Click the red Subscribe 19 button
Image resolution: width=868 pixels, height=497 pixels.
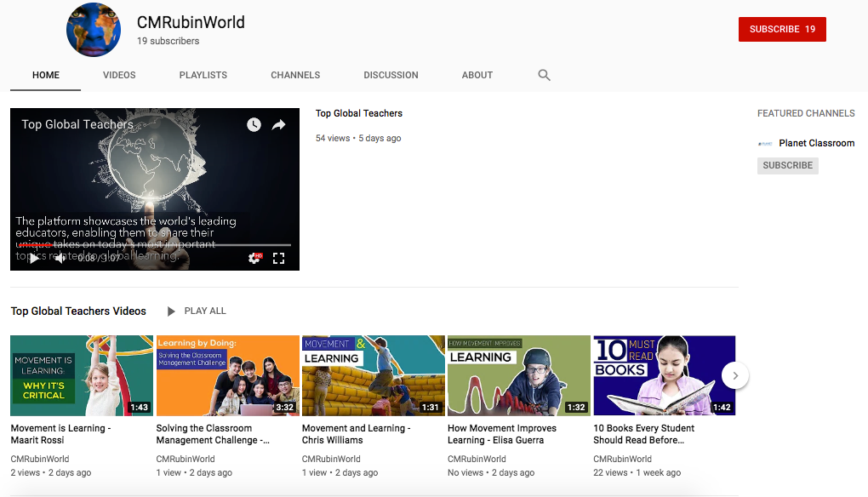[x=782, y=29]
